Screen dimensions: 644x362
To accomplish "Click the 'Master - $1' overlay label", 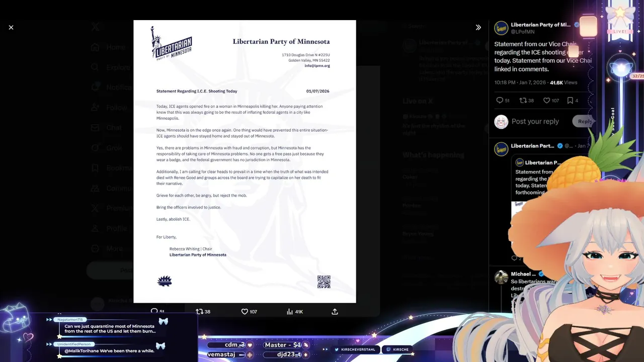I will 283,345.
